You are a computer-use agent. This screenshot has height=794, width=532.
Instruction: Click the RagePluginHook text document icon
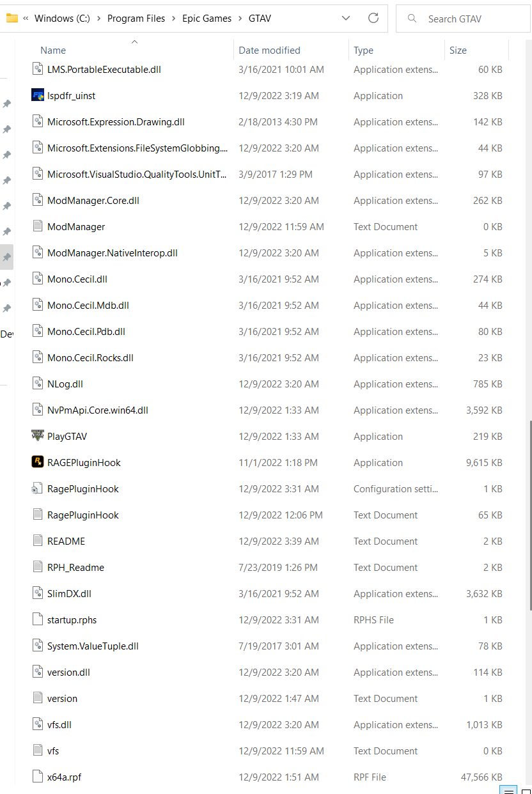38,515
